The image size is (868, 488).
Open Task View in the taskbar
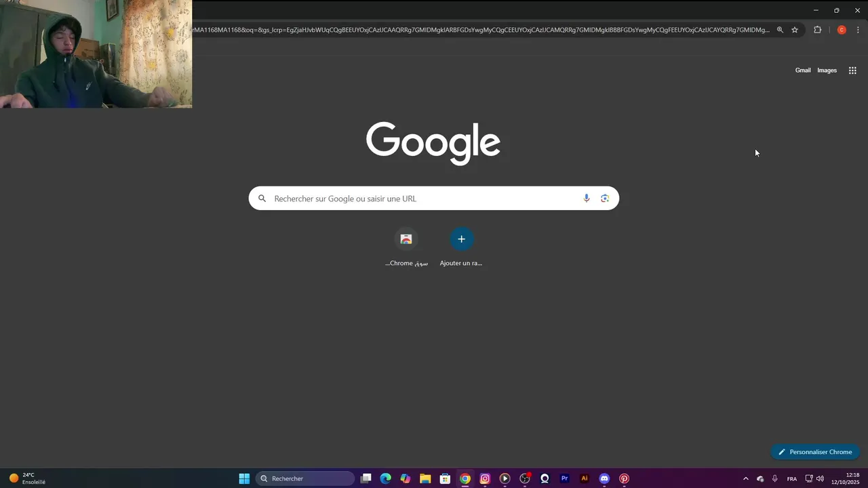pos(366,479)
